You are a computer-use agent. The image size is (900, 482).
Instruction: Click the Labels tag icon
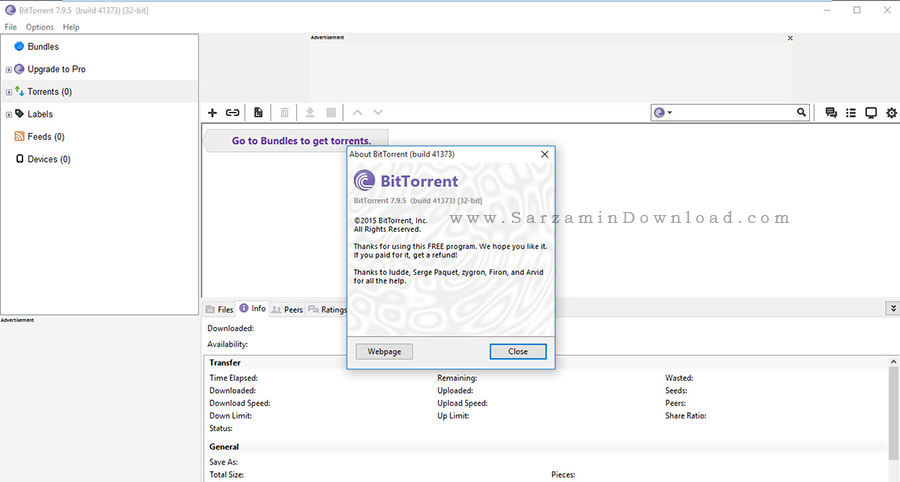pyautogui.click(x=19, y=114)
